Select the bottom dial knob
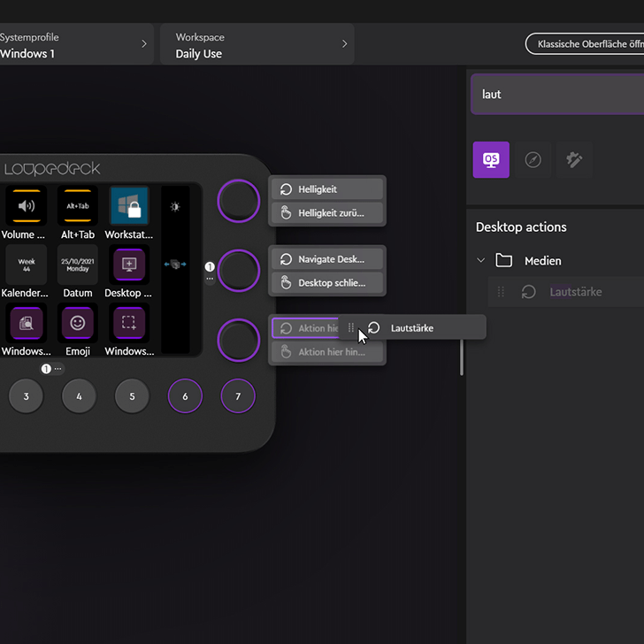This screenshot has width=644, height=644. point(239,340)
